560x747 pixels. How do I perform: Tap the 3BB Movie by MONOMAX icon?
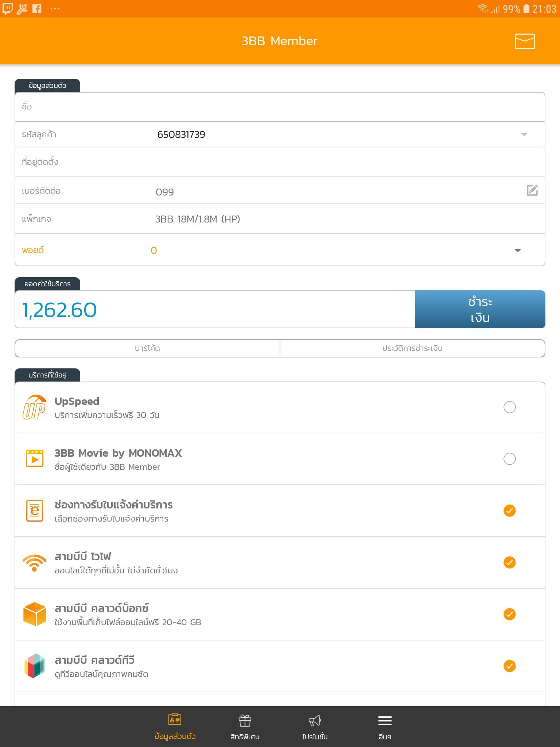point(35,458)
